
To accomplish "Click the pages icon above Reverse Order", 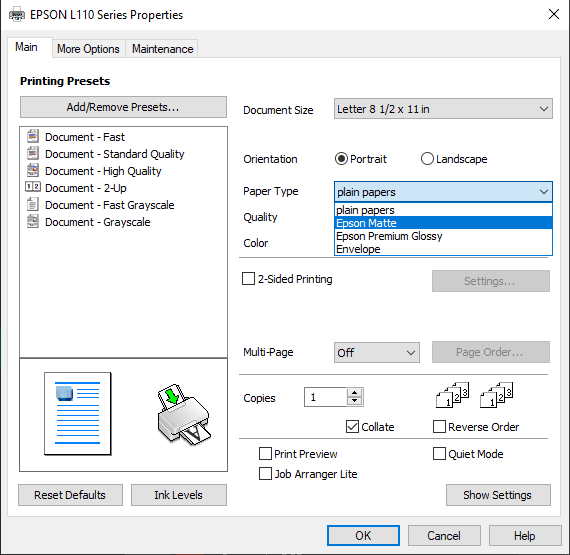I will pos(497,395).
